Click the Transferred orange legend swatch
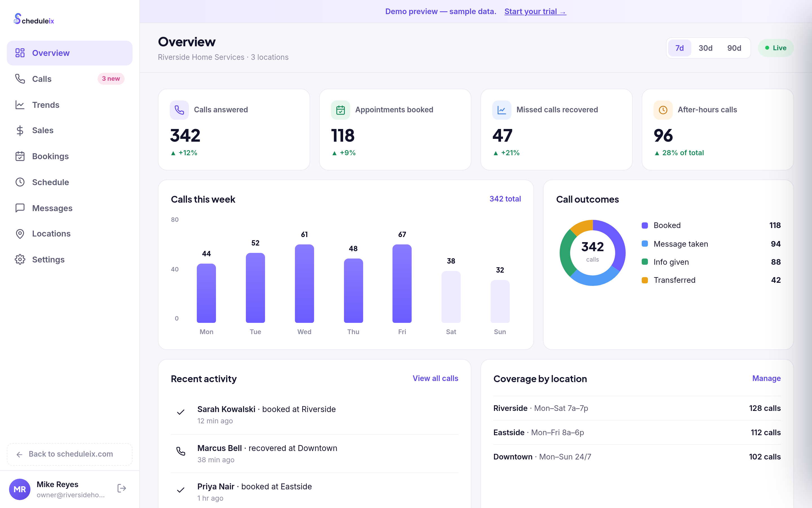This screenshot has height=508, width=812. tap(645, 280)
